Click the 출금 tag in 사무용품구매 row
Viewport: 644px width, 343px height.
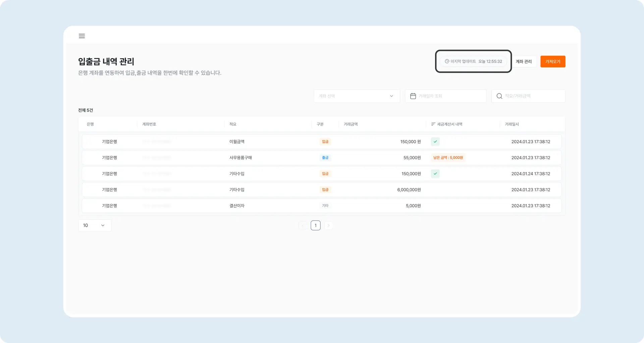pyautogui.click(x=325, y=158)
